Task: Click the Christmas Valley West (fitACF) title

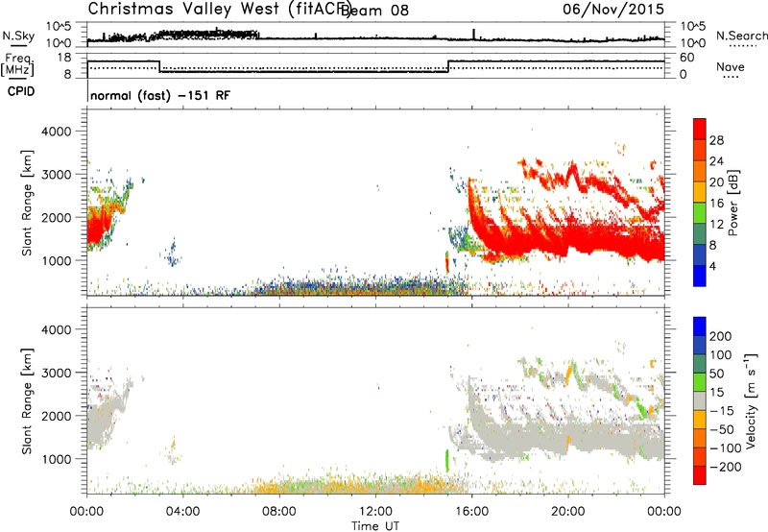Action: coord(219,10)
